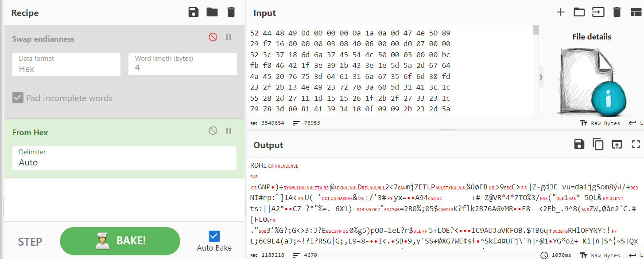Toggle Pad incomplete words checkbox
This screenshot has width=644, height=259.
click(x=18, y=98)
